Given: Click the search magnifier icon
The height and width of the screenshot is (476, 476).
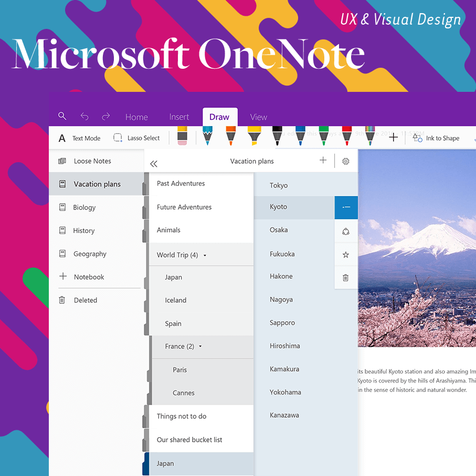Looking at the screenshot, I should [x=62, y=116].
